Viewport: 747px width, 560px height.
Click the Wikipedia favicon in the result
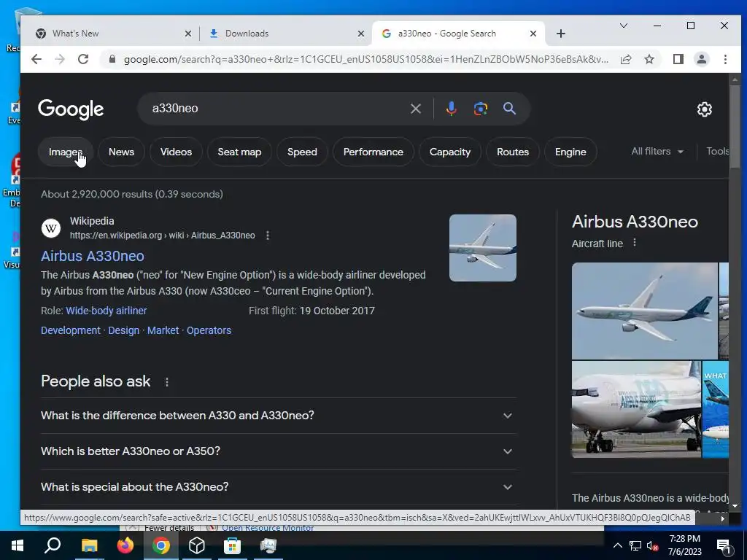(x=51, y=228)
